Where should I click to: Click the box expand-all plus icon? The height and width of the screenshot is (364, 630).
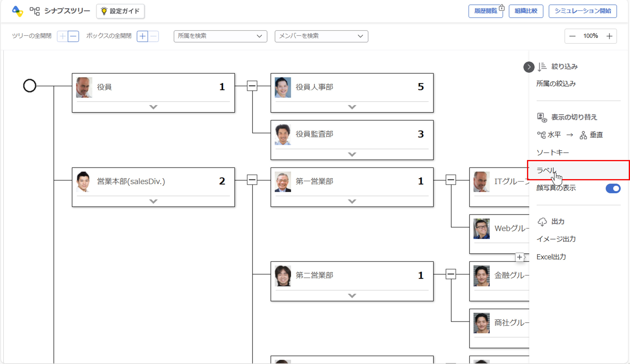pyautogui.click(x=142, y=36)
